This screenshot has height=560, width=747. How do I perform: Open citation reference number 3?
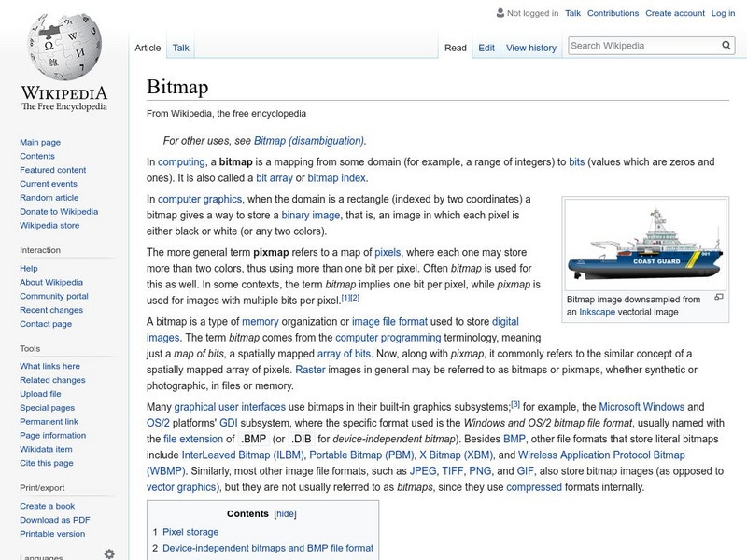(x=514, y=404)
